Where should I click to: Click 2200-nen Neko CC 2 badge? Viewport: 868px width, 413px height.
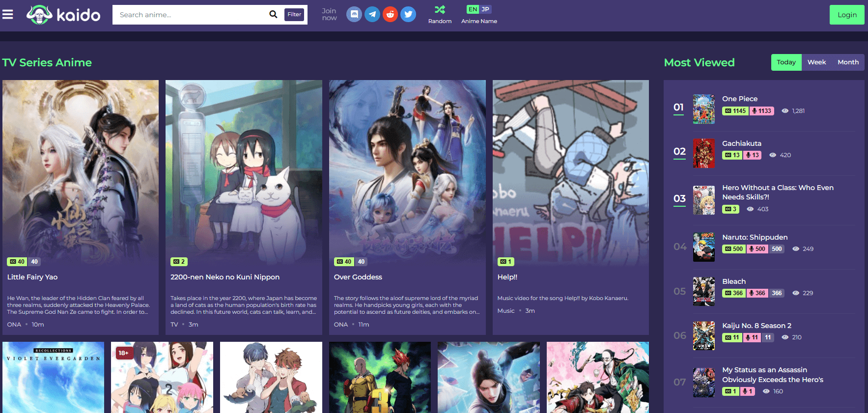[x=179, y=262]
